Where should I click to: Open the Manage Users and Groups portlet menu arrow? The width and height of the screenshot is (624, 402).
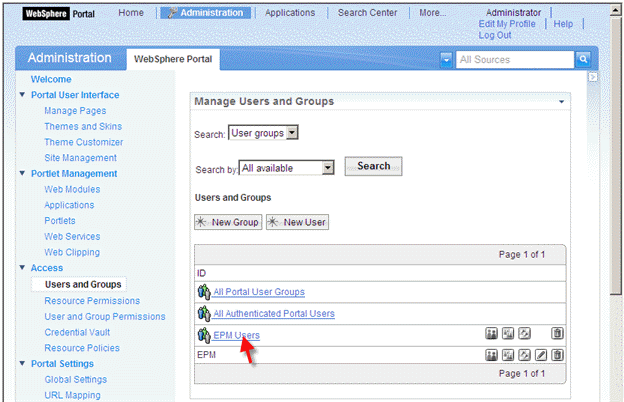(x=561, y=102)
